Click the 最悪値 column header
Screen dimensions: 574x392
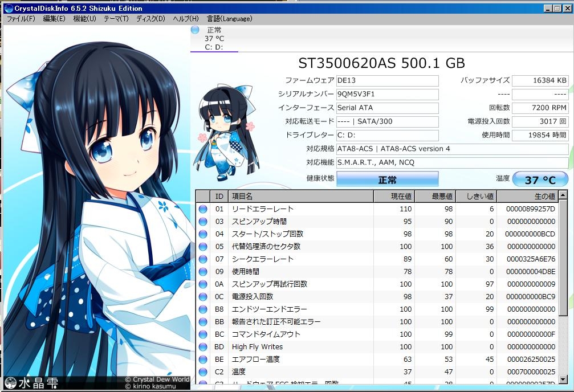click(435, 197)
